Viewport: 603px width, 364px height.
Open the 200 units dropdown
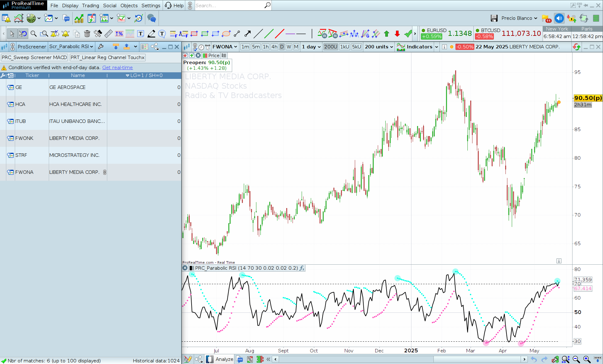point(379,47)
